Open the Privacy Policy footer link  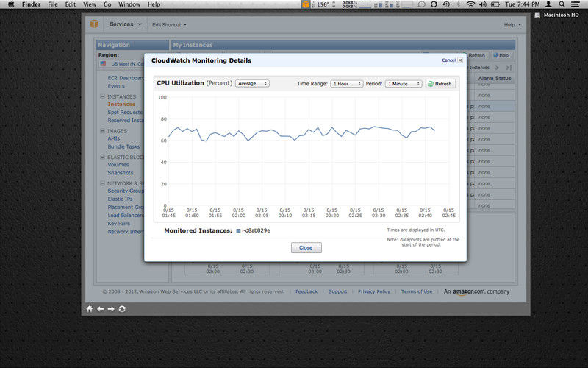click(x=374, y=291)
